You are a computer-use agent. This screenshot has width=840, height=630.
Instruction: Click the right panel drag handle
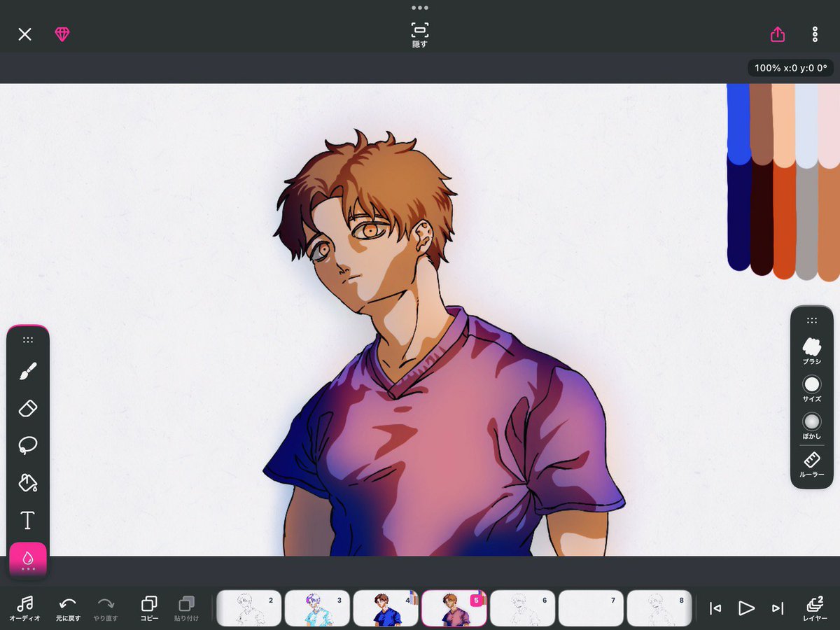[812, 321]
